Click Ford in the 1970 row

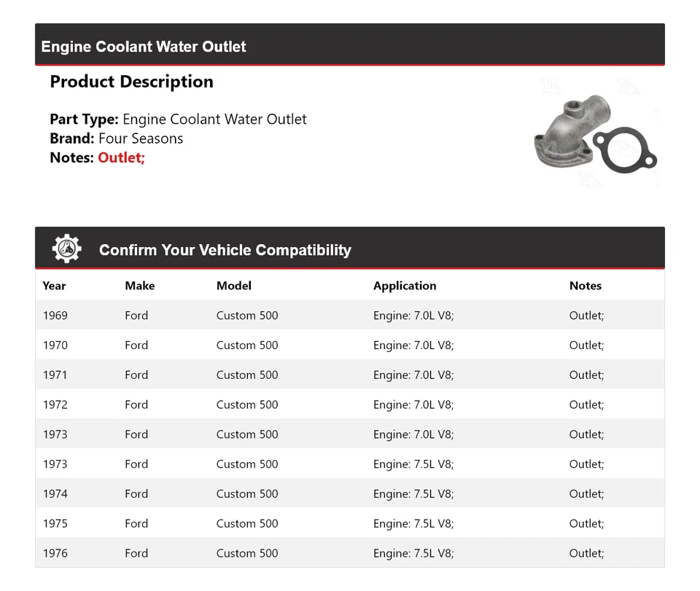pyautogui.click(x=136, y=345)
